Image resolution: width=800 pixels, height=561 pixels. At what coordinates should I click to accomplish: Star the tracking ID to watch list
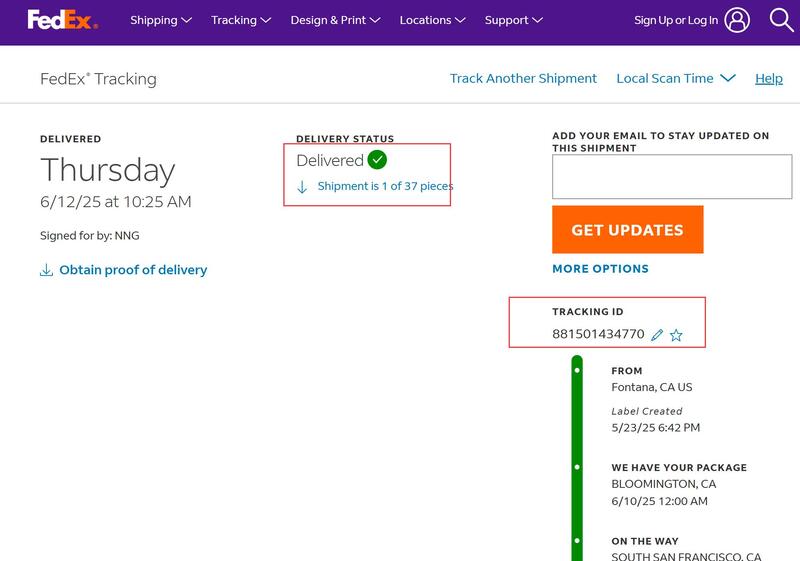click(x=676, y=335)
